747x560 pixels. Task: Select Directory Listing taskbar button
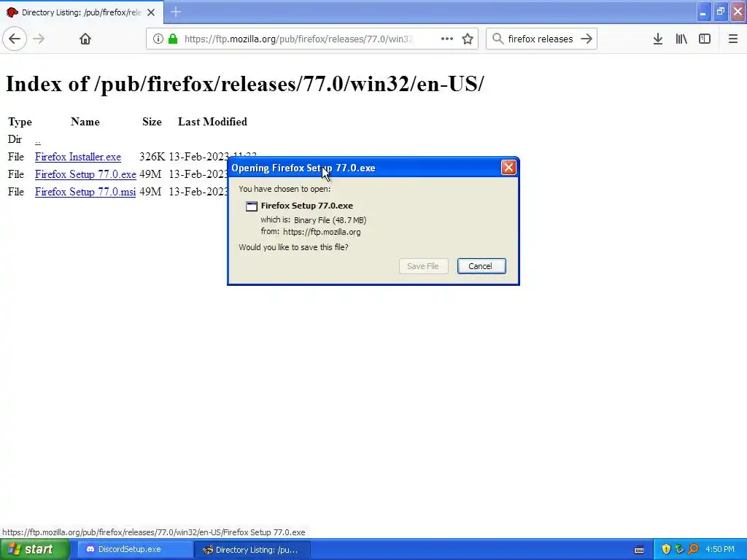pos(252,550)
